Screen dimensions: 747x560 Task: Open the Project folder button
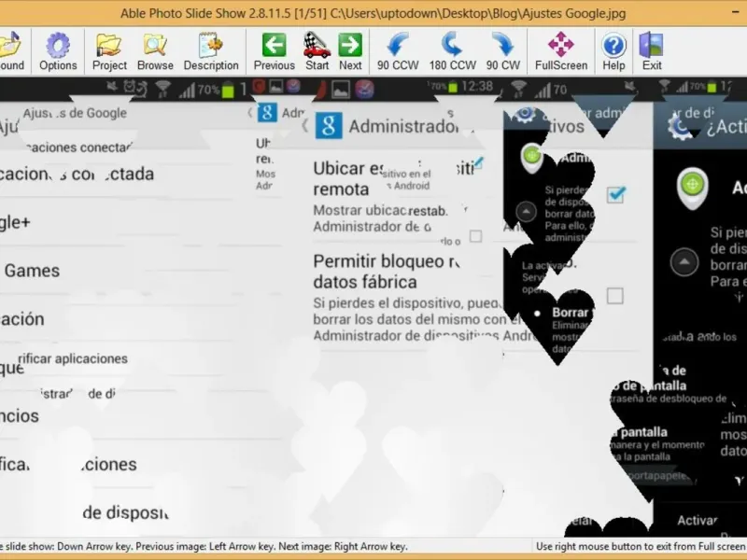click(109, 51)
